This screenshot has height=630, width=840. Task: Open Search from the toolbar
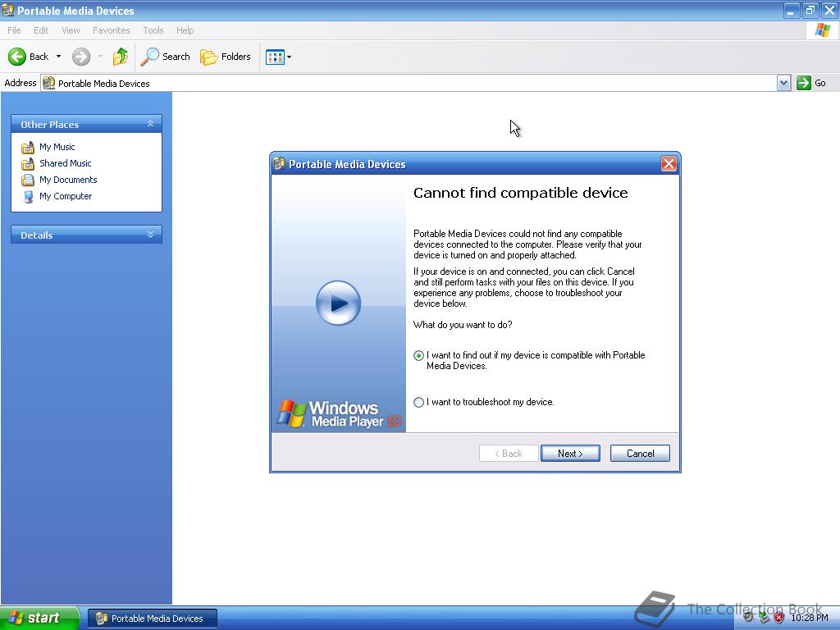pos(165,57)
